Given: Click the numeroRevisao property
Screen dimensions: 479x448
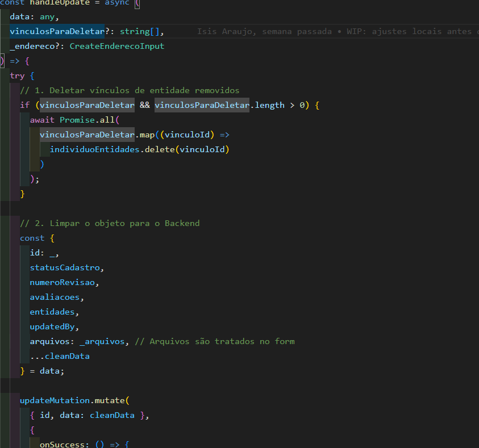Looking at the screenshot, I should point(64,282).
